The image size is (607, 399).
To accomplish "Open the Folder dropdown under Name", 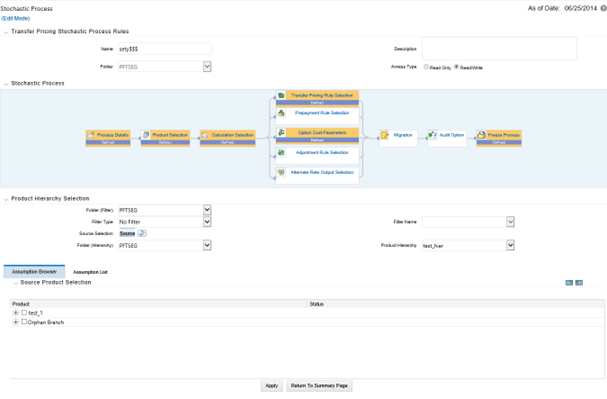I will coord(207,67).
